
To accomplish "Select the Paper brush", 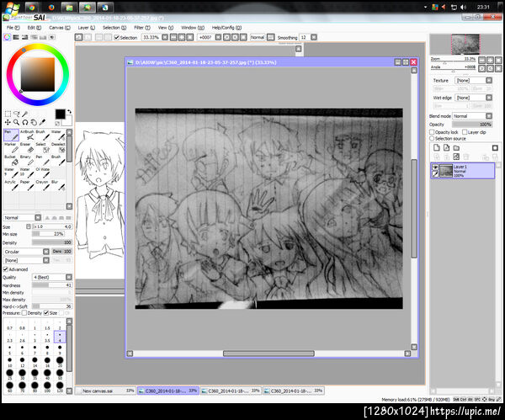I will coord(27,185).
